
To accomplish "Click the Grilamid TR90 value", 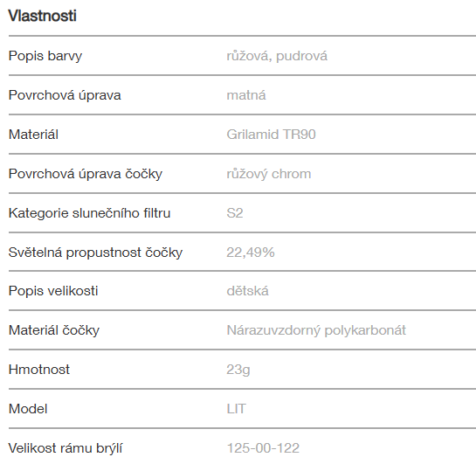I will pos(271,135).
